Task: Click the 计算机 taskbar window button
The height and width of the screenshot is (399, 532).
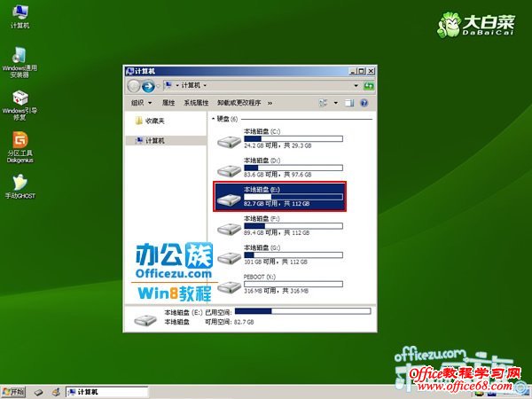Action: point(106,392)
